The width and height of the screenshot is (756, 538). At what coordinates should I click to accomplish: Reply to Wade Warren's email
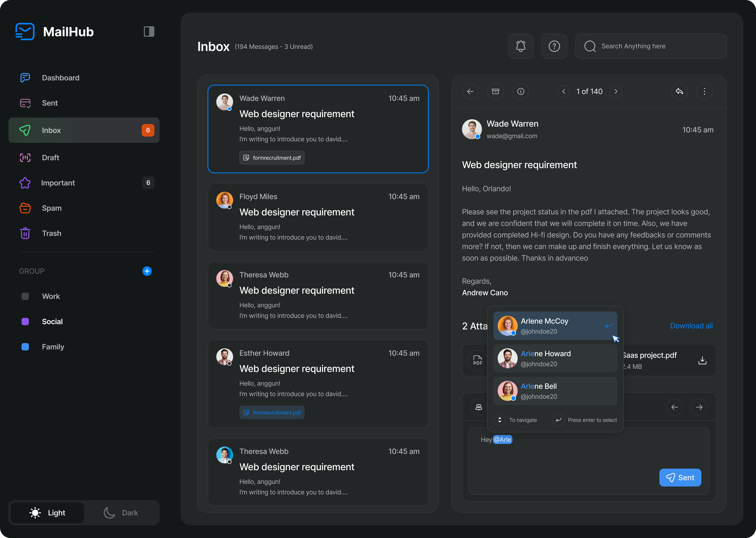tap(680, 91)
